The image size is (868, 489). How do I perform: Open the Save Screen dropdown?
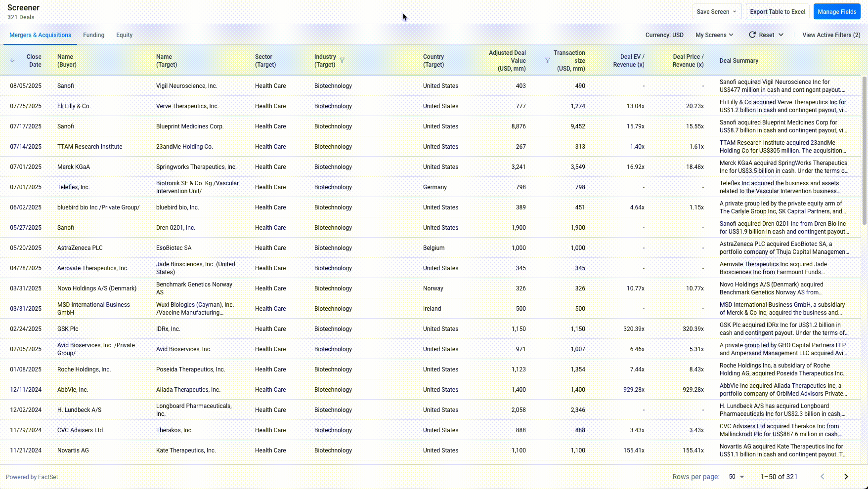click(716, 12)
